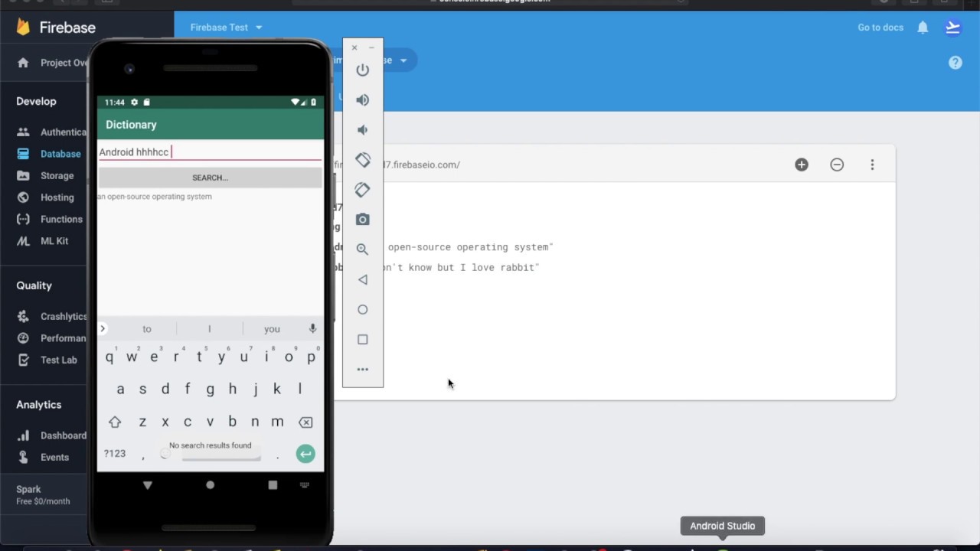Open the Firebase Test project dropdown
This screenshot has height=551, width=980.
(x=226, y=28)
